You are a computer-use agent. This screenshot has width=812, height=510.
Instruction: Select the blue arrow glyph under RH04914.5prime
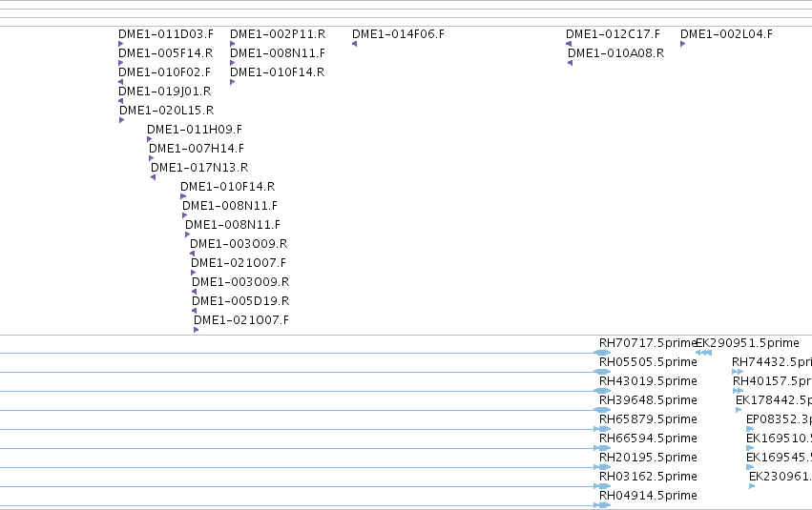pos(602,505)
